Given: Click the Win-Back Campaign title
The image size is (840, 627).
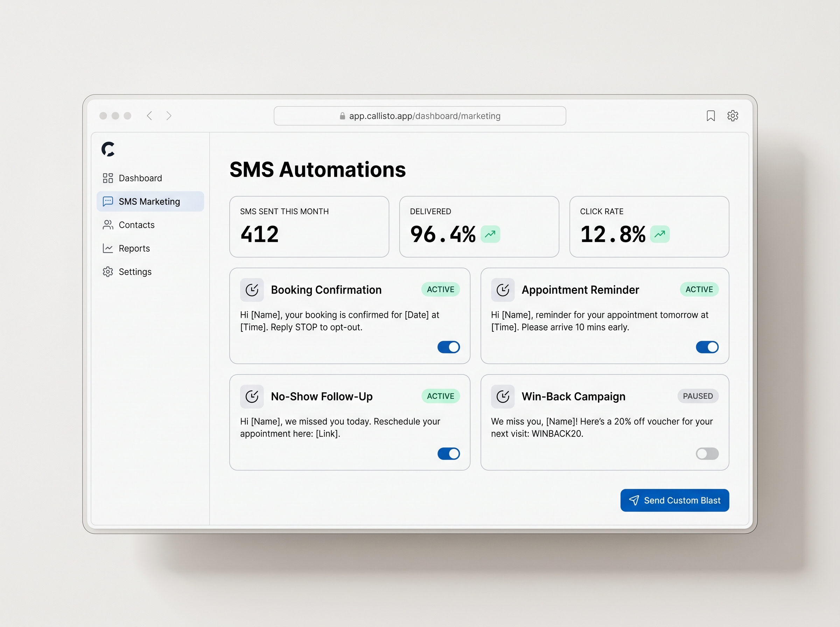Looking at the screenshot, I should [573, 396].
